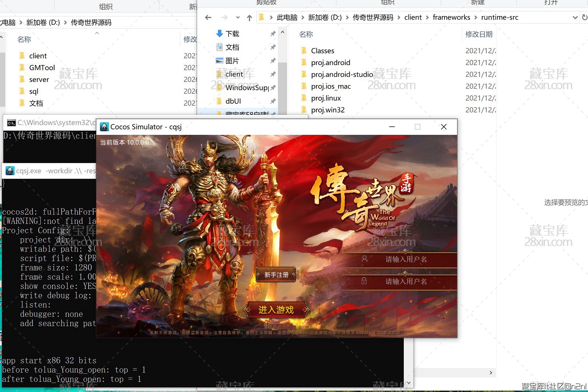
Task: Click the 新手注册 button
Action: 276,274
